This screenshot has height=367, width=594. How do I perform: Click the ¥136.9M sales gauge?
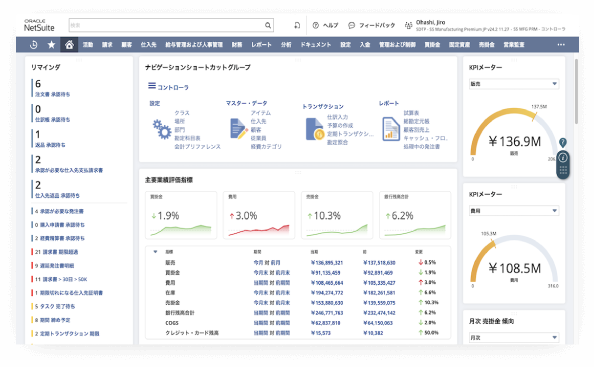[x=514, y=133]
